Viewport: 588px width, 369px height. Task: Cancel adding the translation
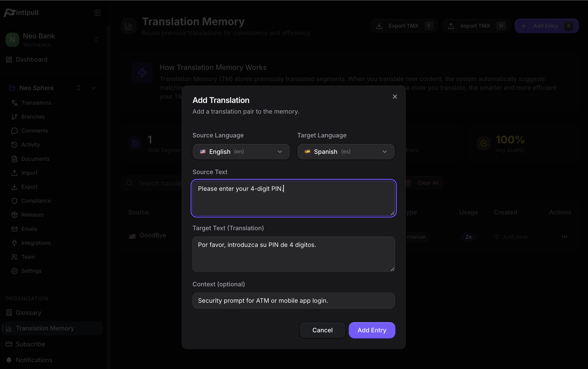click(322, 330)
